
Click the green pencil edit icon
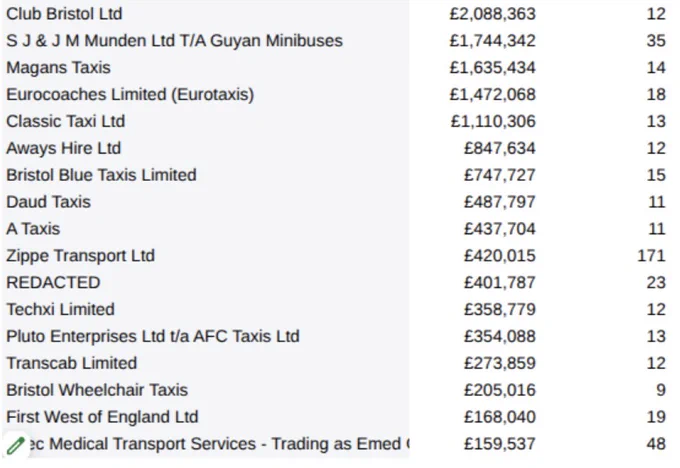pos(16,445)
